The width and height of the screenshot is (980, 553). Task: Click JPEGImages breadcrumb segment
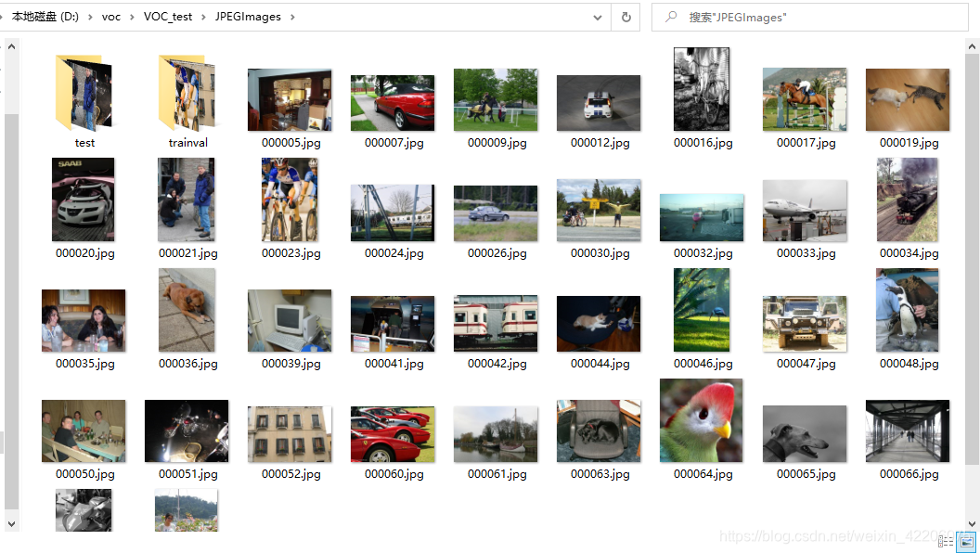coord(248,17)
